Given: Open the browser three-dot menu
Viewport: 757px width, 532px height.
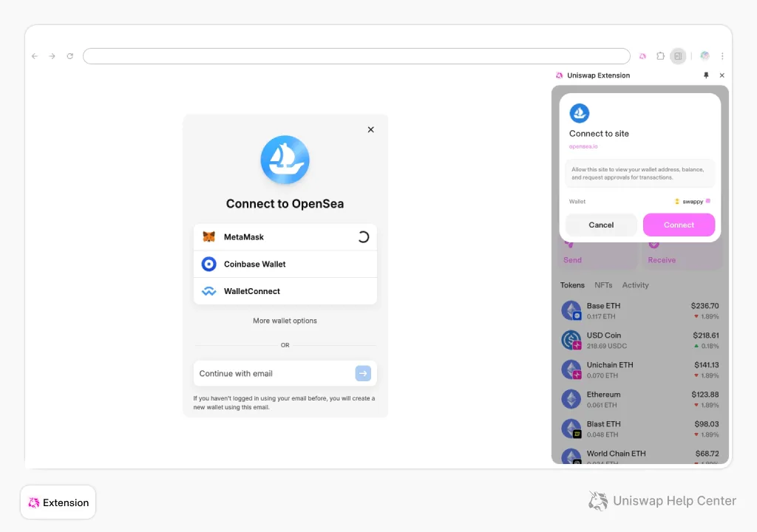Looking at the screenshot, I should (x=722, y=56).
